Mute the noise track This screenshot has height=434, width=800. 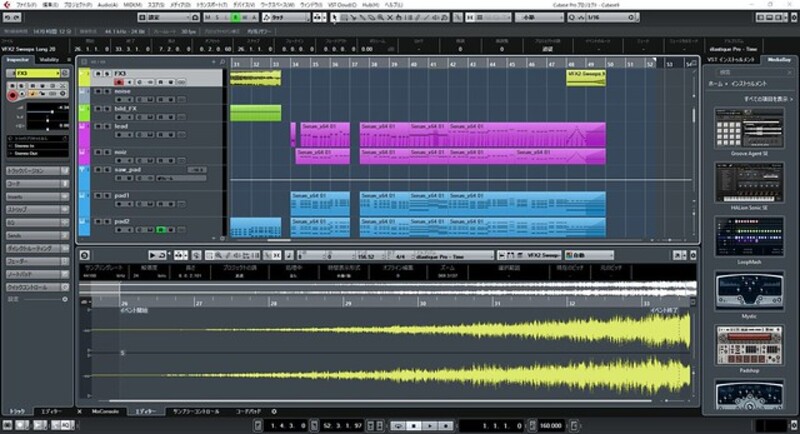point(98,92)
